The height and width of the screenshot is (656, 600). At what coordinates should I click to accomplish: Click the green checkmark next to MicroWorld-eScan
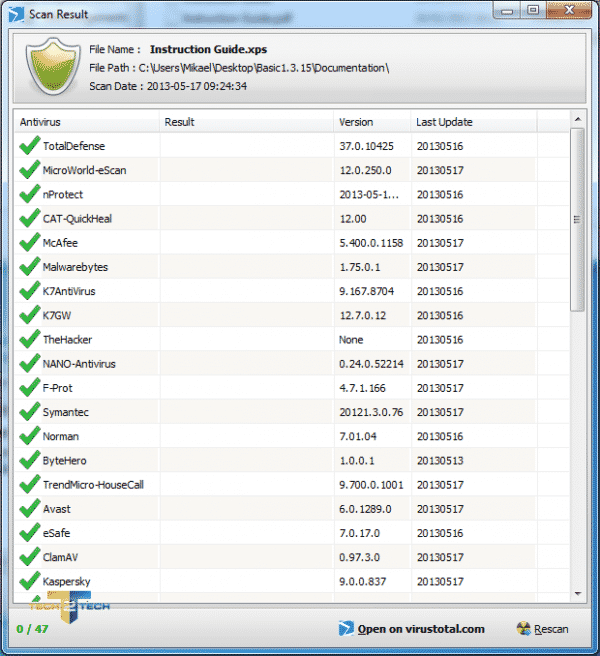click(x=29, y=170)
